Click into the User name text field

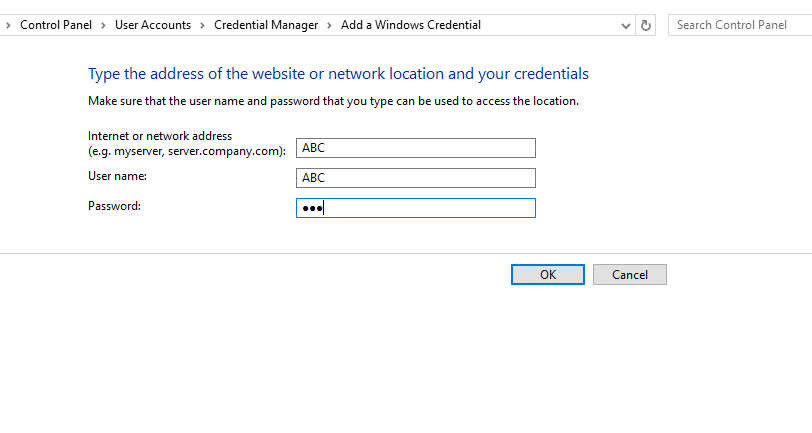415,178
